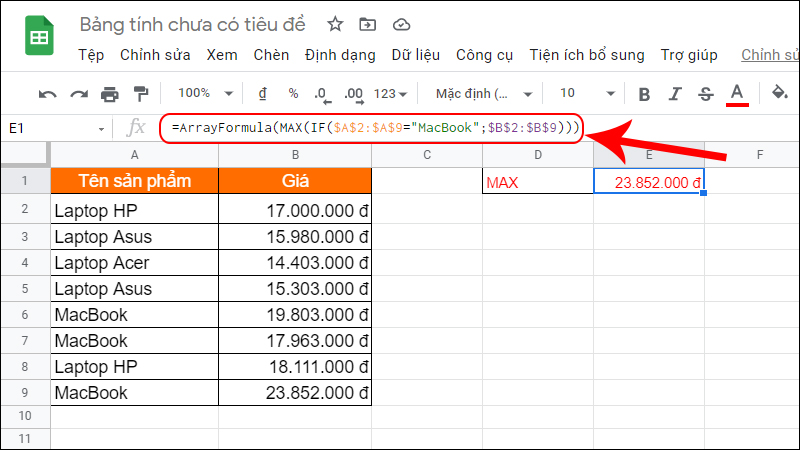Open the Dữ liệu menu

(x=415, y=55)
